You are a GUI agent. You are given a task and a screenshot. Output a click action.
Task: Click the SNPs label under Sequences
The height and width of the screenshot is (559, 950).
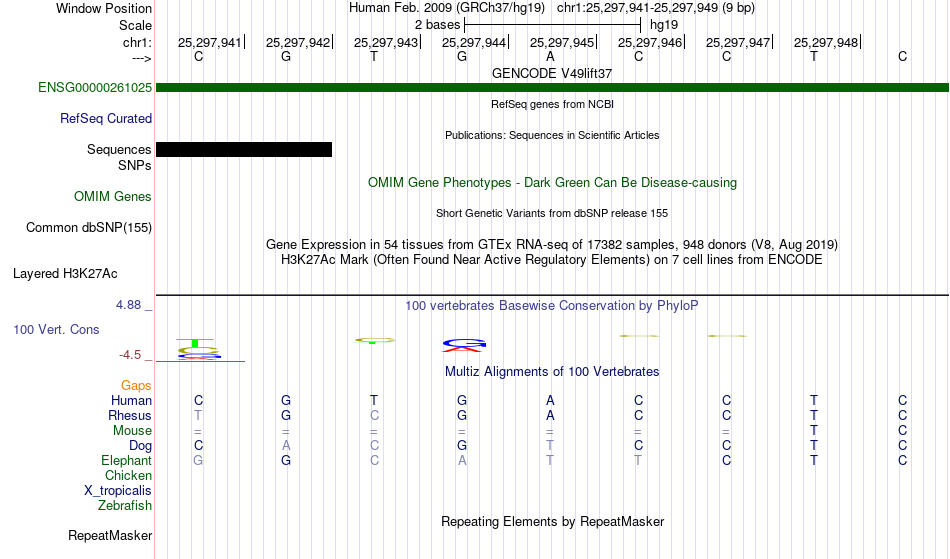pos(135,165)
